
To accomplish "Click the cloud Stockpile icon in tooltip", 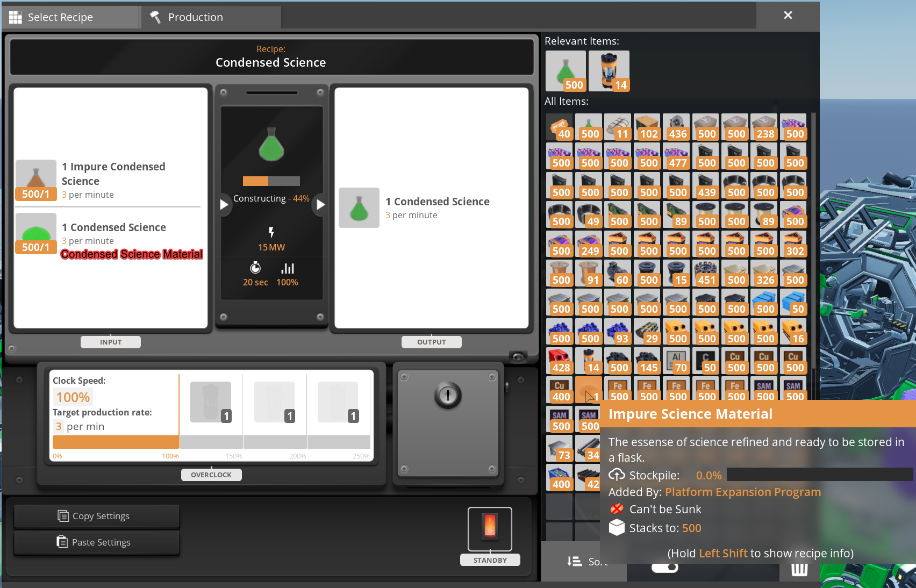I will click(617, 475).
